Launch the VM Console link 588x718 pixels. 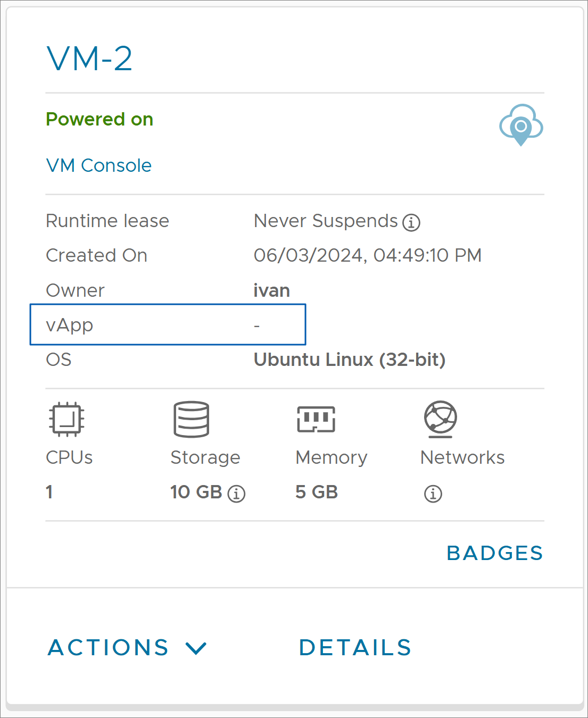(99, 165)
